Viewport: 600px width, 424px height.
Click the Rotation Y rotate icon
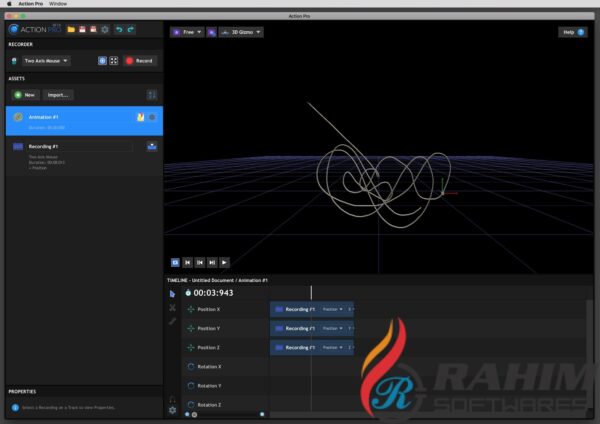(191, 386)
